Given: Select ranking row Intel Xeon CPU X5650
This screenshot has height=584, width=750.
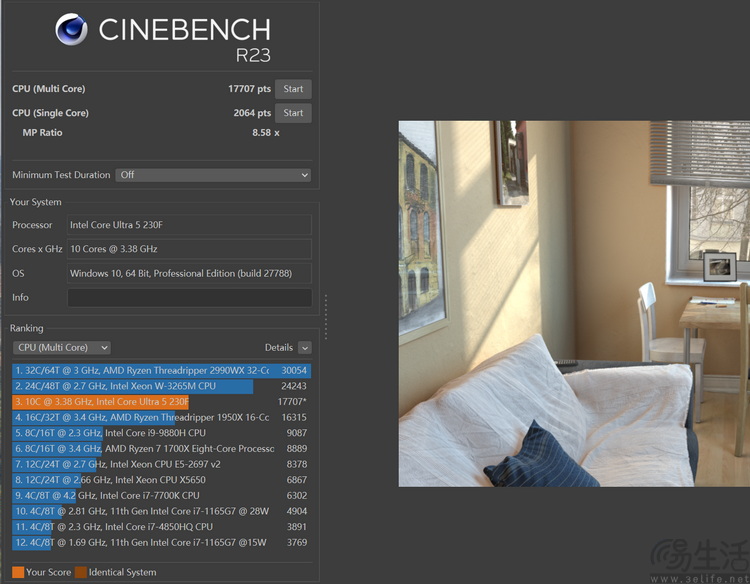Looking at the screenshot, I should pyautogui.click(x=162, y=480).
